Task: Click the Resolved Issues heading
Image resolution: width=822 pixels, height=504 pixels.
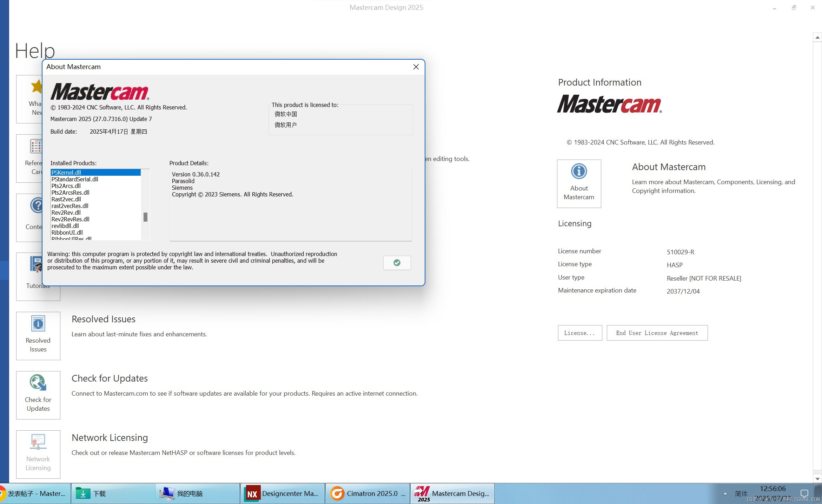Action: click(104, 319)
